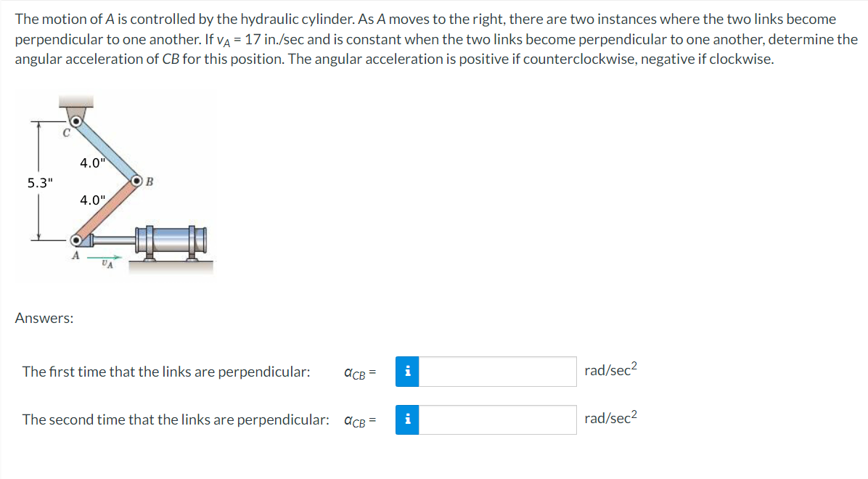Select the upper 4.0 inch dimension label

click(92, 163)
